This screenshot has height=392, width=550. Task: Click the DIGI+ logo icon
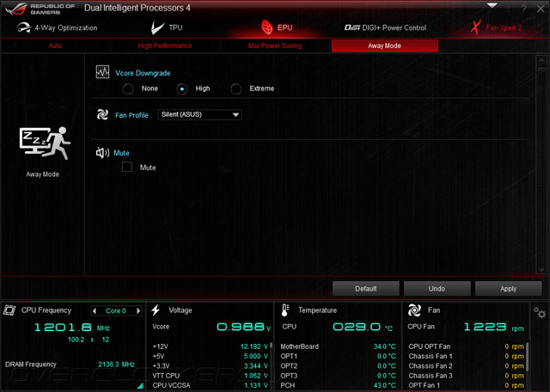[351, 28]
